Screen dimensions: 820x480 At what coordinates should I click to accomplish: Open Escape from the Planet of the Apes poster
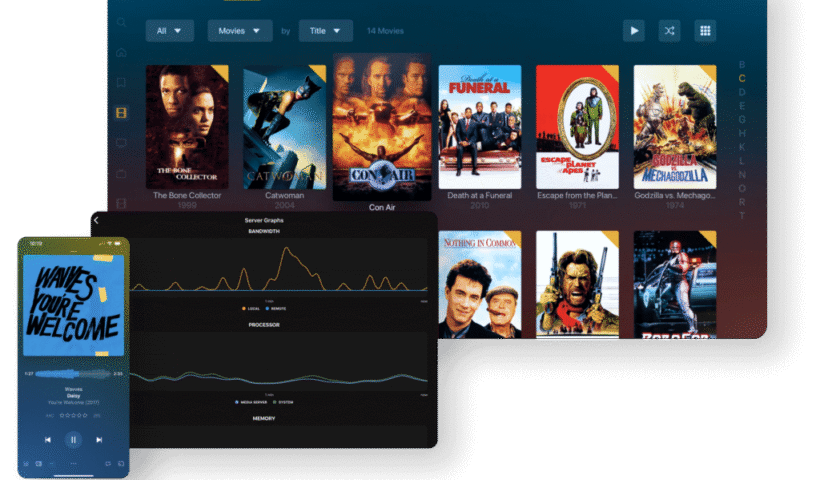[577, 127]
